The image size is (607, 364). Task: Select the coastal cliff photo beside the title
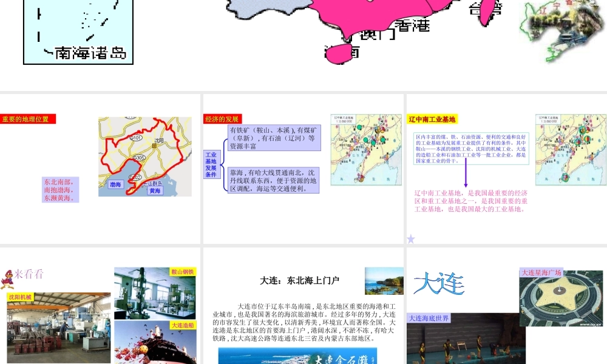coord(384,281)
